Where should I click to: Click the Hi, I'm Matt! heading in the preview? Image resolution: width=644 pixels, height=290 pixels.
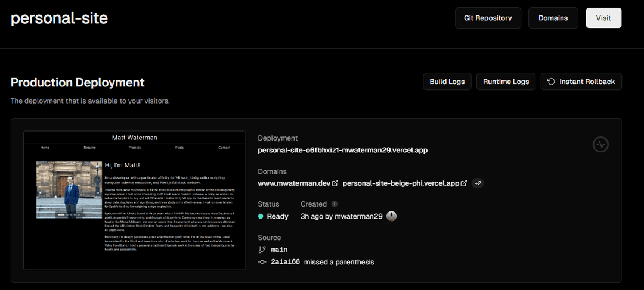(122, 165)
